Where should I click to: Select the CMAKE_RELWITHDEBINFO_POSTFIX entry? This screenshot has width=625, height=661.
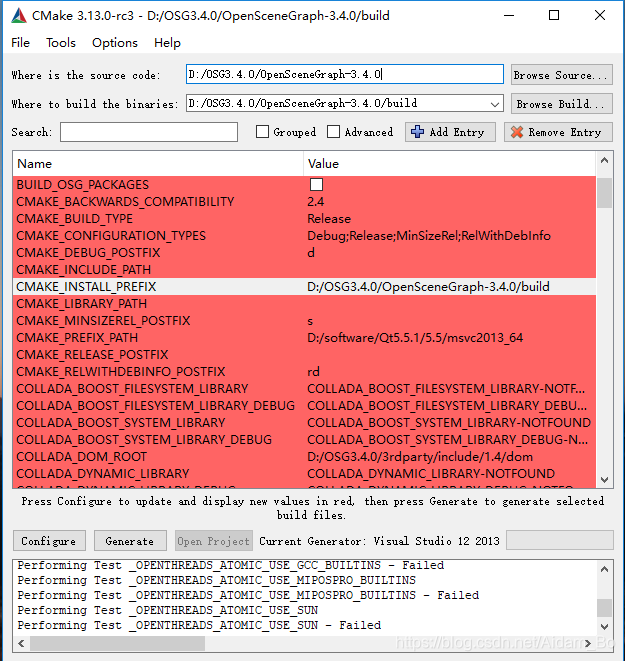121,371
